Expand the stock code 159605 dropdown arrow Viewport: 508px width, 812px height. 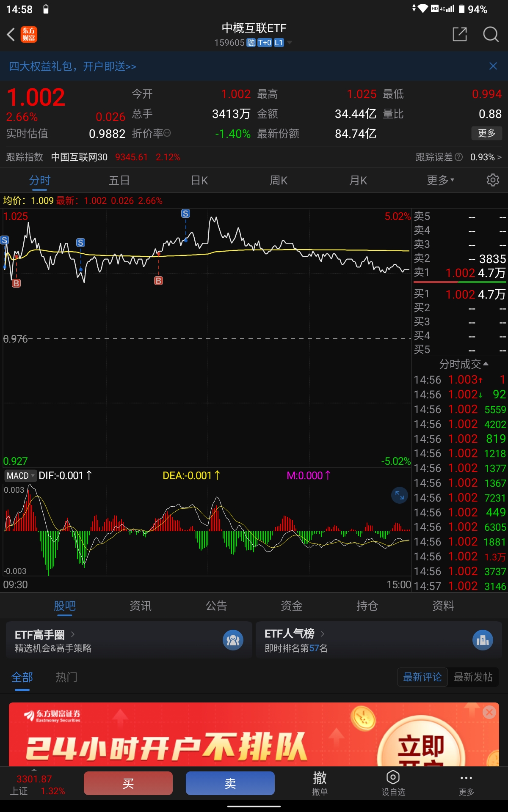[x=290, y=42]
